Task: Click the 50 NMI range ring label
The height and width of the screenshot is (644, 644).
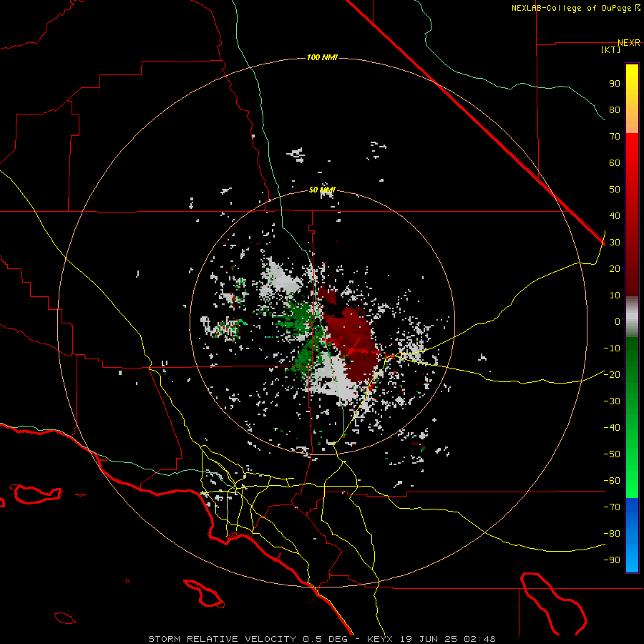Action: click(322, 190)
